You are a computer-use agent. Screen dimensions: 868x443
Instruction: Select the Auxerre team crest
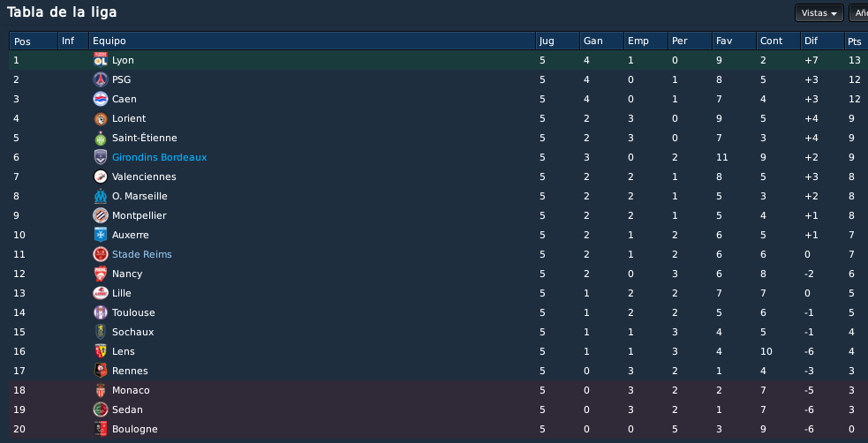(100, 235)
